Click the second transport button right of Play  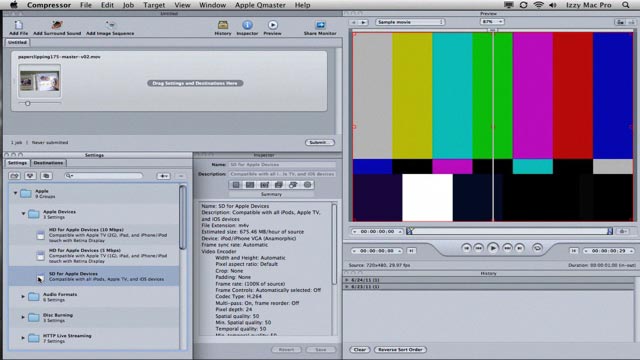click(520, 248)
